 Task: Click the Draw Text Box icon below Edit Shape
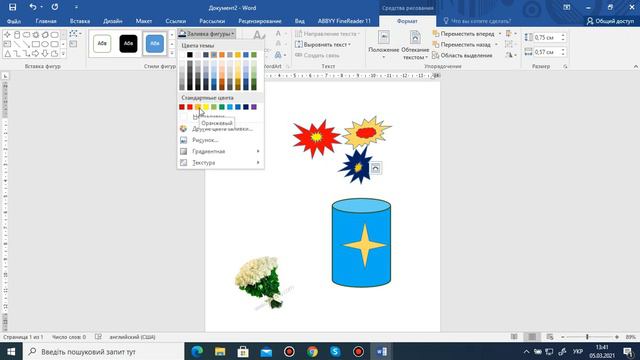(73, 44)
